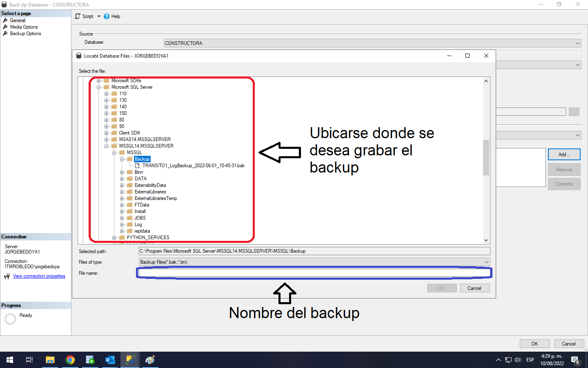Select the Backup folder
588x368 pixels.
coord(142,159)
